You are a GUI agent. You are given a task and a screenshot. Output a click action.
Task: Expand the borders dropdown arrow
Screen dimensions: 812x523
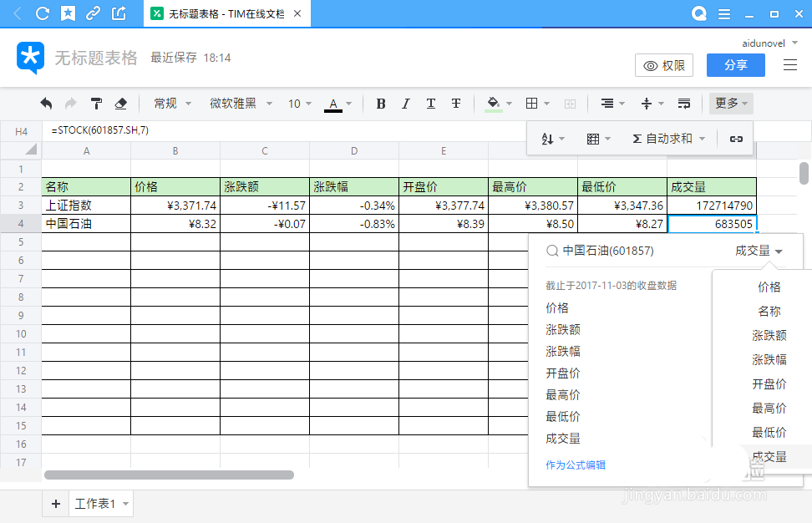546,104
